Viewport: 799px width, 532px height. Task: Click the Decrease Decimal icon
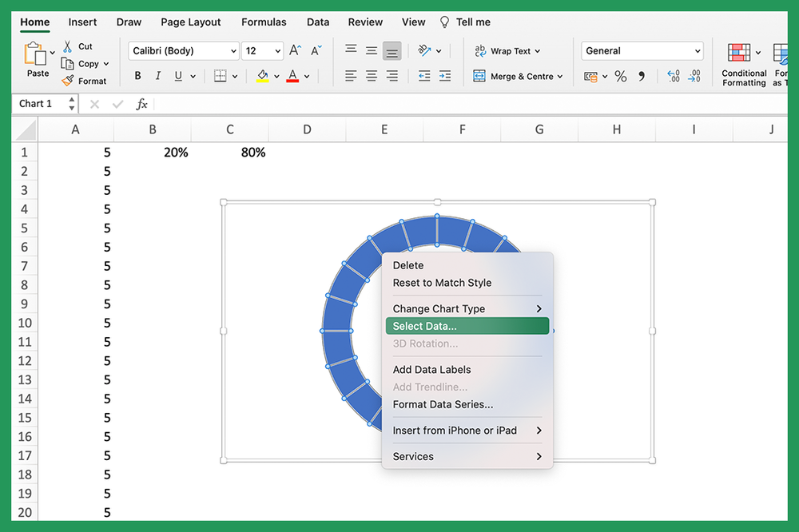coord(694,76)
